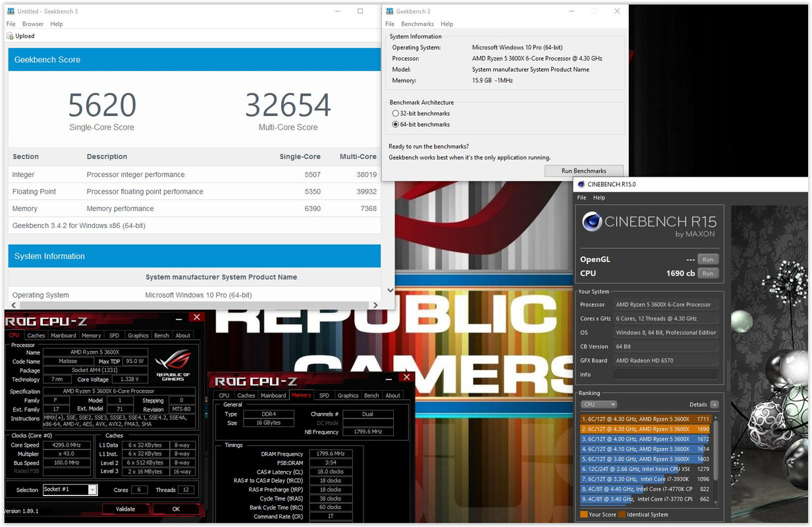Click the Upload icon in Geekbench results
This screenshot has width=812, height=527.
pyautogui.click(x=11, y=36)
